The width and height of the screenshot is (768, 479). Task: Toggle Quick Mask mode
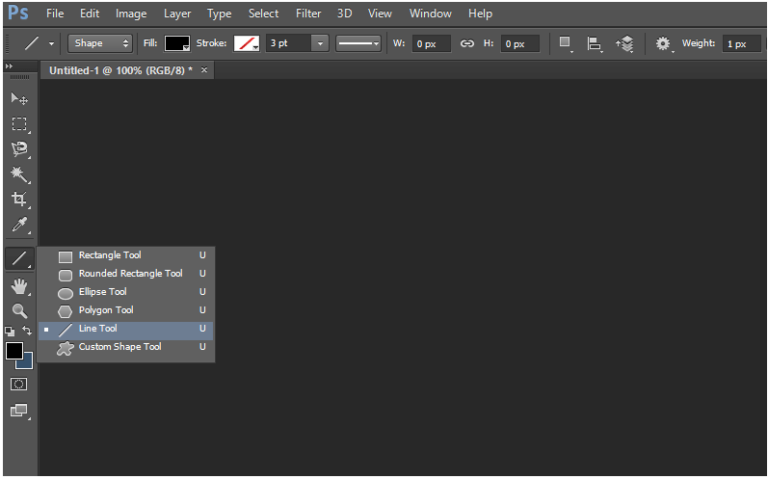click(19, 384)
